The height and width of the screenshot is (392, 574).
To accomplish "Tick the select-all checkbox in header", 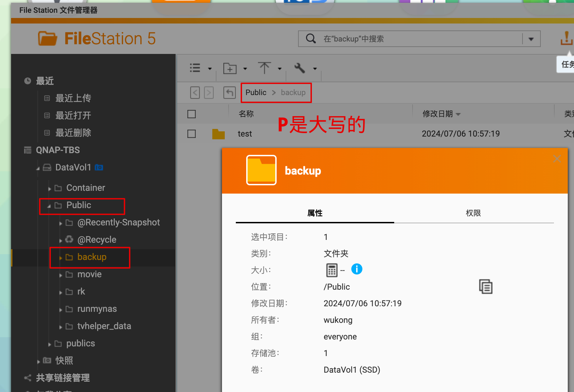I will [x=192, y=114].
